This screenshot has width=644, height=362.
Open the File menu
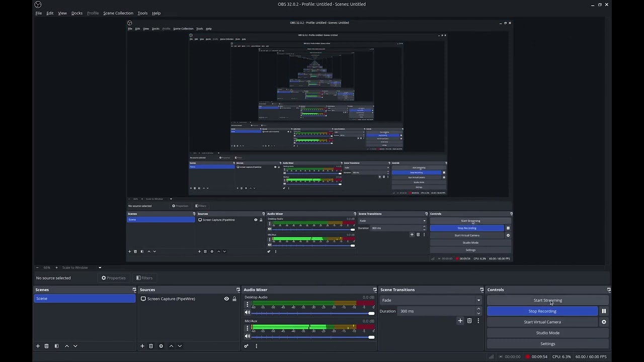pyautogui.click(x=39, y=13)
